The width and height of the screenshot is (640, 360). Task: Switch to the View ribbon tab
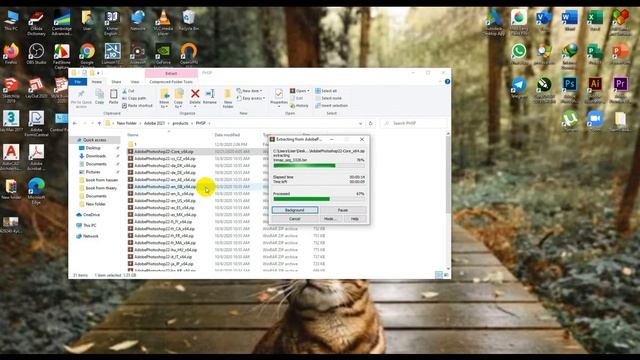[x=135, y=82]
